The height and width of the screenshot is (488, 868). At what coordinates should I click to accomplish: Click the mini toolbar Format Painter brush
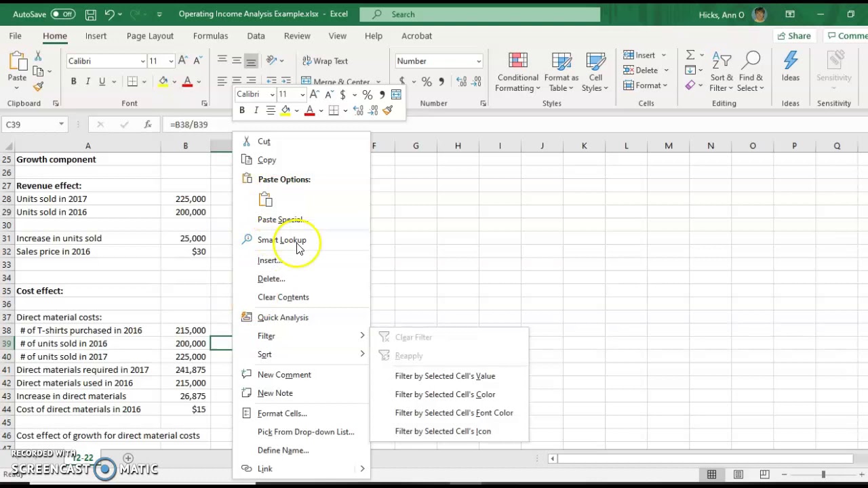tap(388, 110)
